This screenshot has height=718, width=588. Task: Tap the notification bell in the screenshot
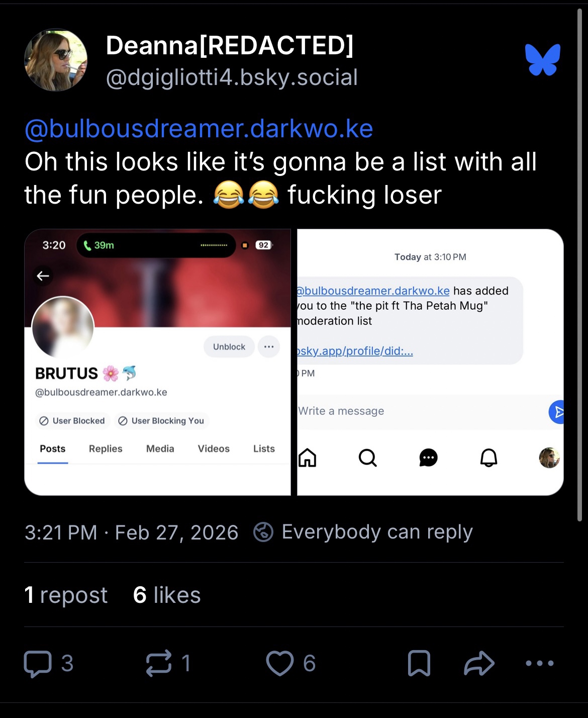point(488,458)
